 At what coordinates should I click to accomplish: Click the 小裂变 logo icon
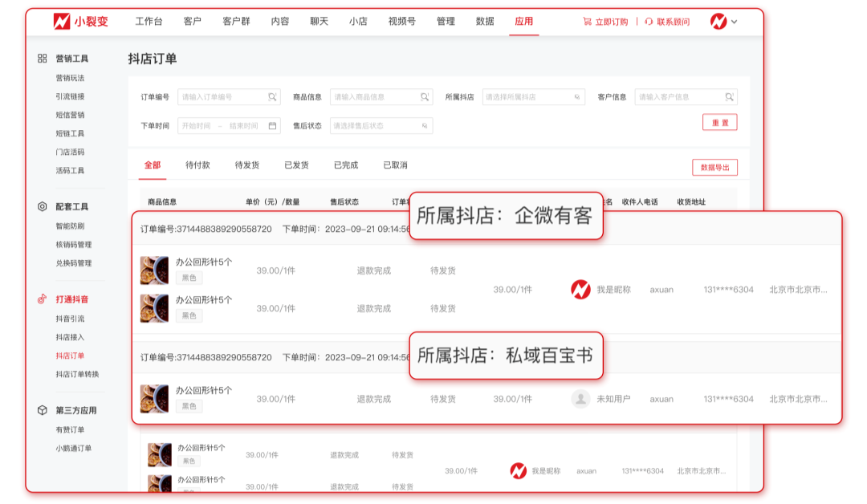click(62, 22)
